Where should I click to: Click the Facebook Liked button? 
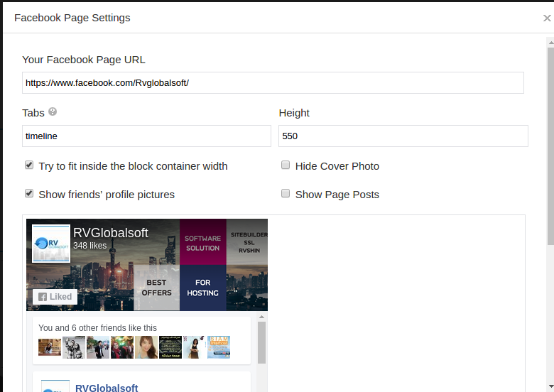55,297
